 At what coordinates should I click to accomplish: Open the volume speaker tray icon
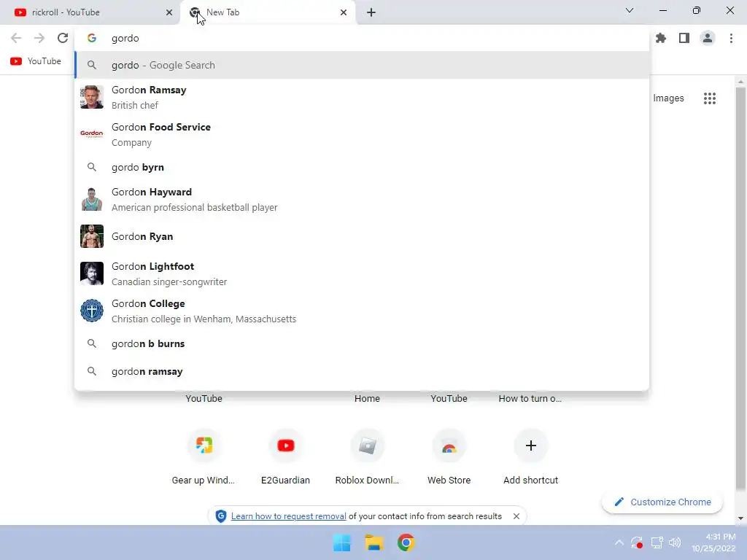(x=675, y=542)
